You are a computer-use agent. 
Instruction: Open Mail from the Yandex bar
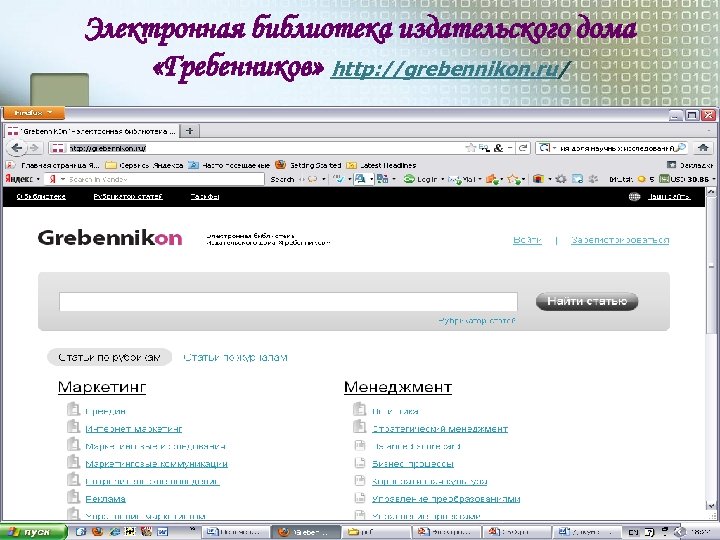(x=462, y=179)
